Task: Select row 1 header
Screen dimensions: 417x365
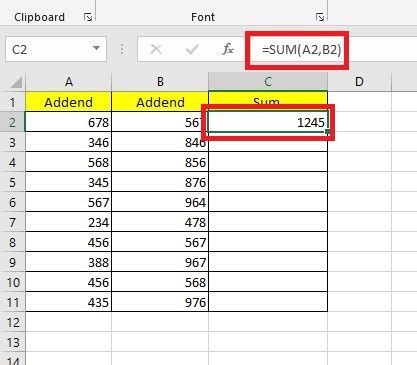Action: (x=12, y=102)
